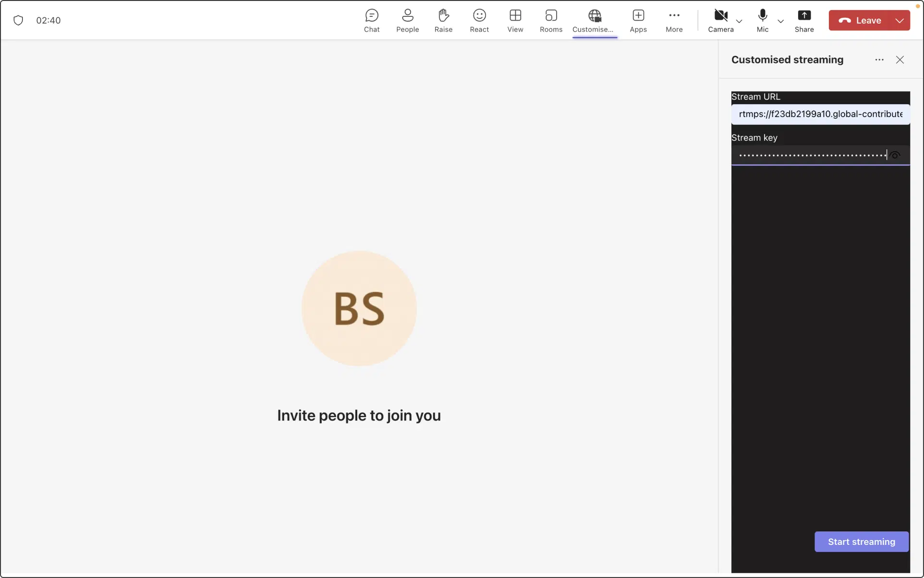This screenshot has width=924, height=578.
Task: Click into the Stream URL field
Action: 820,114
